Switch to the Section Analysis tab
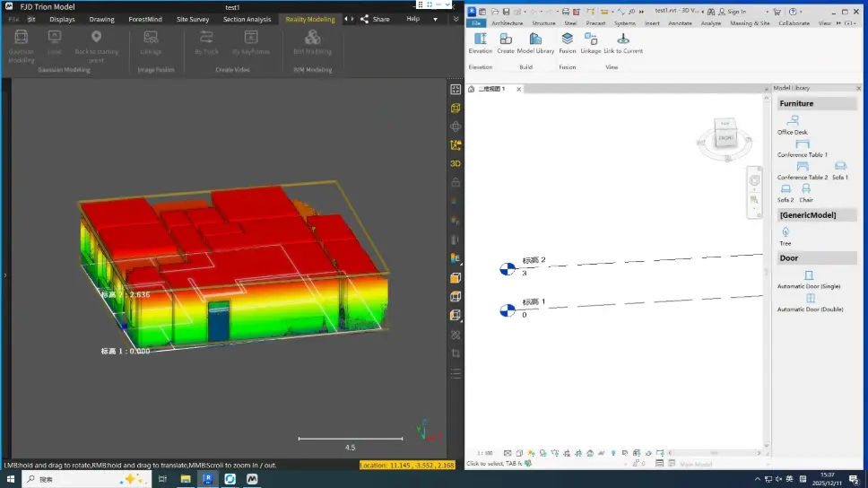Image resolution: width=868 pixels, height=488 pixels. pyautogui.click(x=247, y=19)
